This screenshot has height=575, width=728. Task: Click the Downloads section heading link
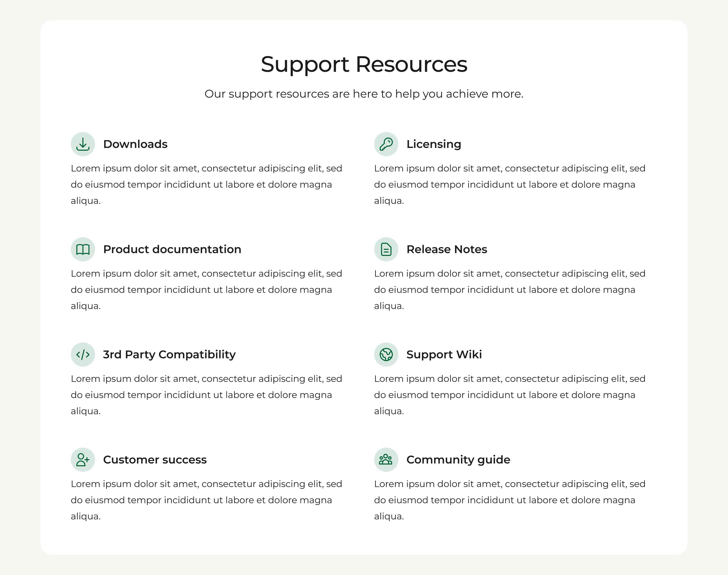135,144
